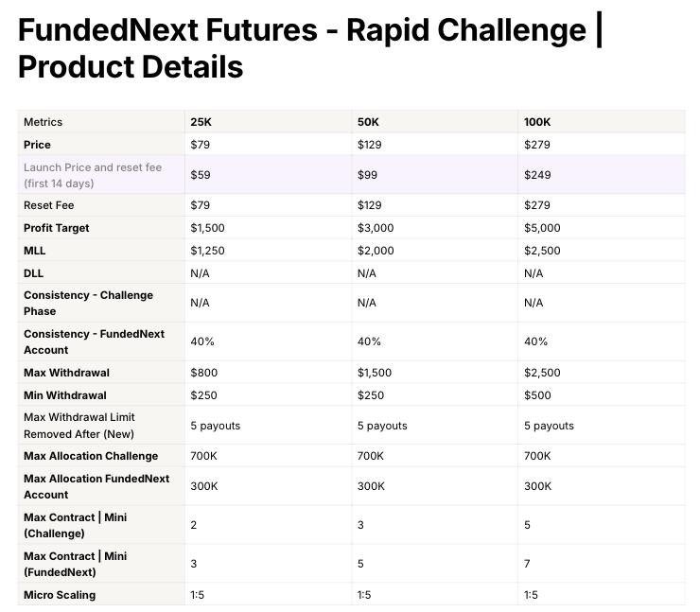Click the Metrics header cell
Viewport: 700px width, 612px height.
(x=43, y=122)
